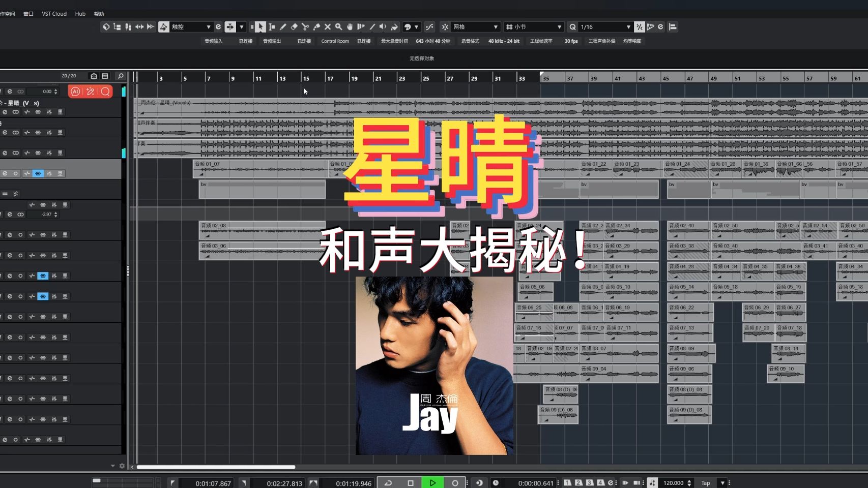Click the AI overlay button
Image resolution: width=868 pixels, height=488 pixels.
pyautogui.click(x=75, y=91)
